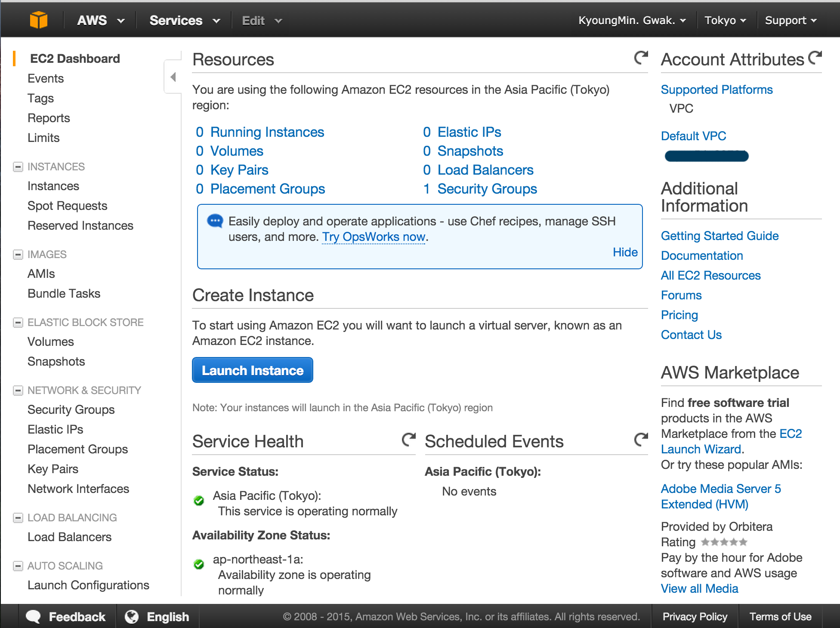Open the KyoungMin. Gwak. account menu
This screenshot has width=840, height=628.
tap(632, 20)
